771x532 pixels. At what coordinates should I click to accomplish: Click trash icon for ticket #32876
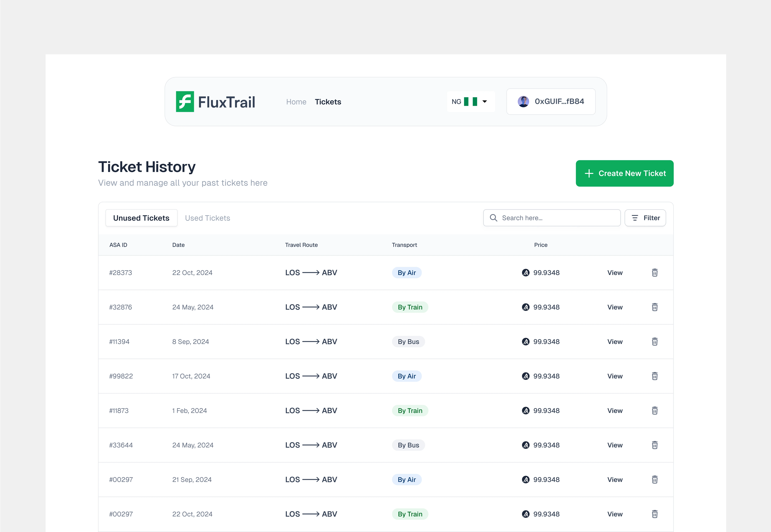click(x=655, y=307)
